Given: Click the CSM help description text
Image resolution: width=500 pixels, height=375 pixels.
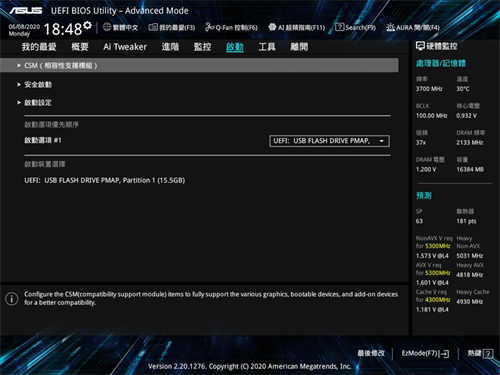Looking at the screenshot, I should point(211,298).
